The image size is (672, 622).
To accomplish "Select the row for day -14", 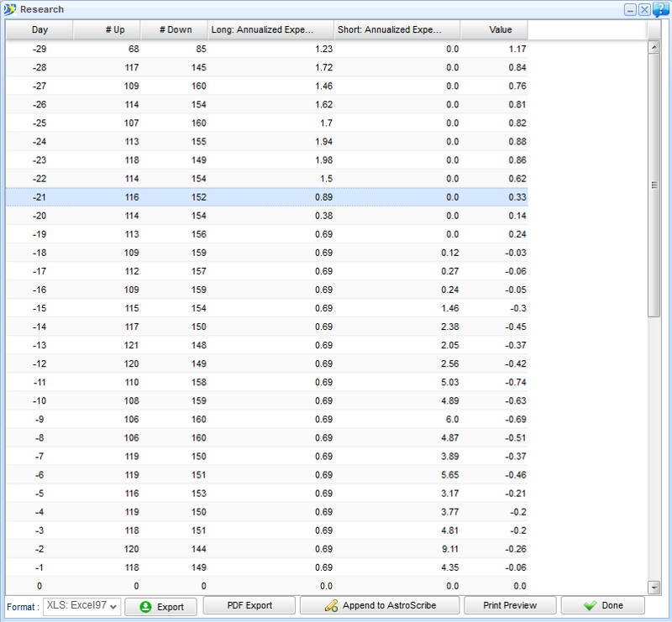I will (x=266, y=327).
